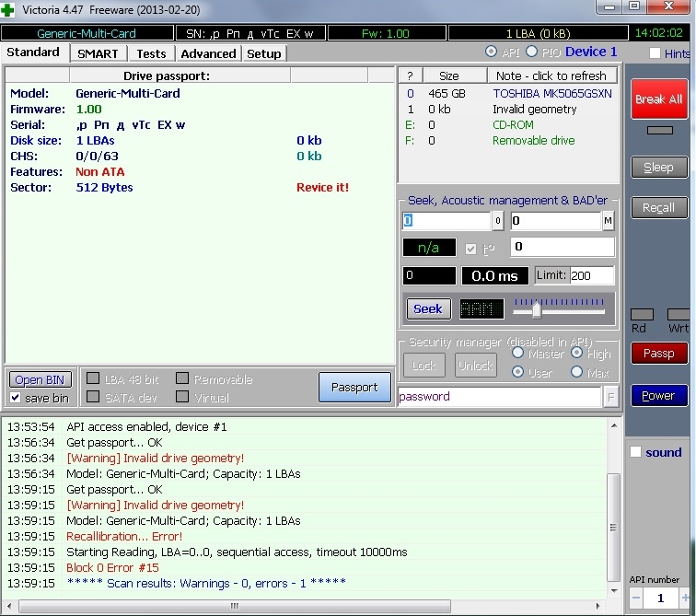Click the small 0 button beside seek field
This screenshot has width=696, height=616.
click(498, 221)
